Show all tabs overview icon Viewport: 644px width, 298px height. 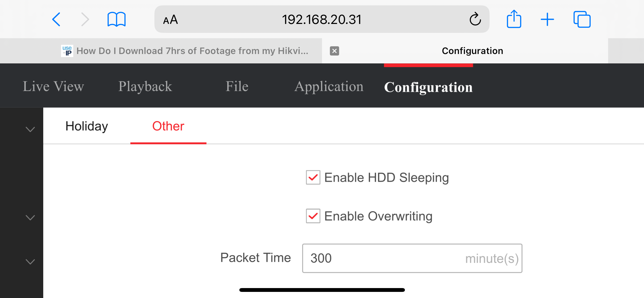[x=582, y=19]
